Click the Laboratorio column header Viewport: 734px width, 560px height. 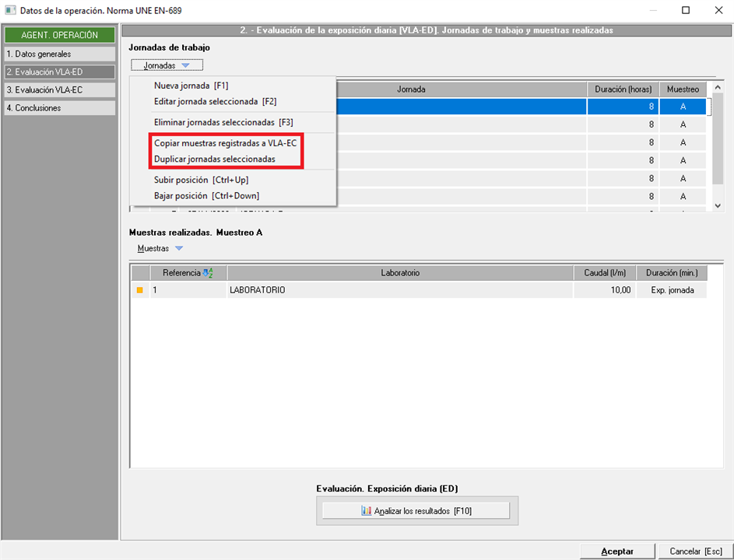pyautogui.click(x=400, y=273)
